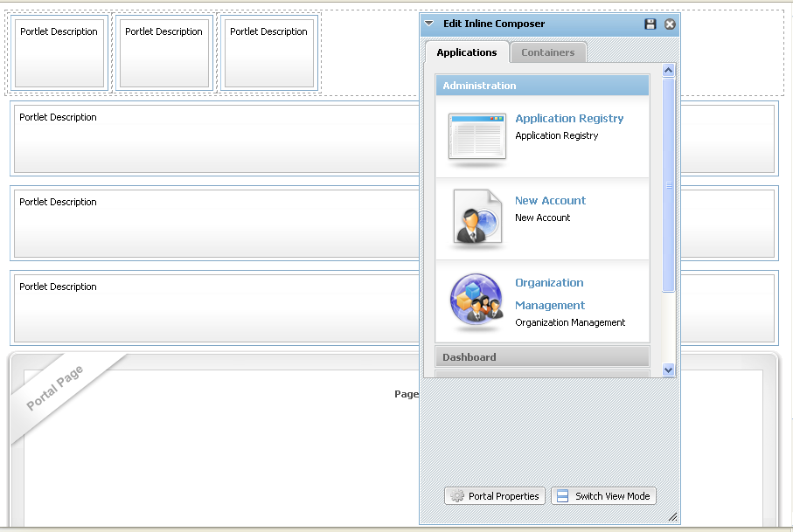Click the scroll down arrow in applications list
This screenshot has width=793, height=532.
(669, 370)
